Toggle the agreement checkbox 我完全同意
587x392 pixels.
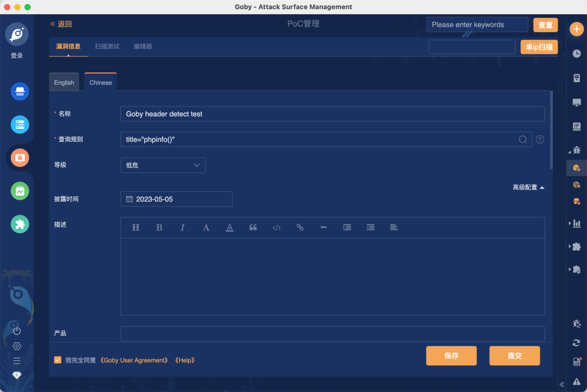(58, 360)
